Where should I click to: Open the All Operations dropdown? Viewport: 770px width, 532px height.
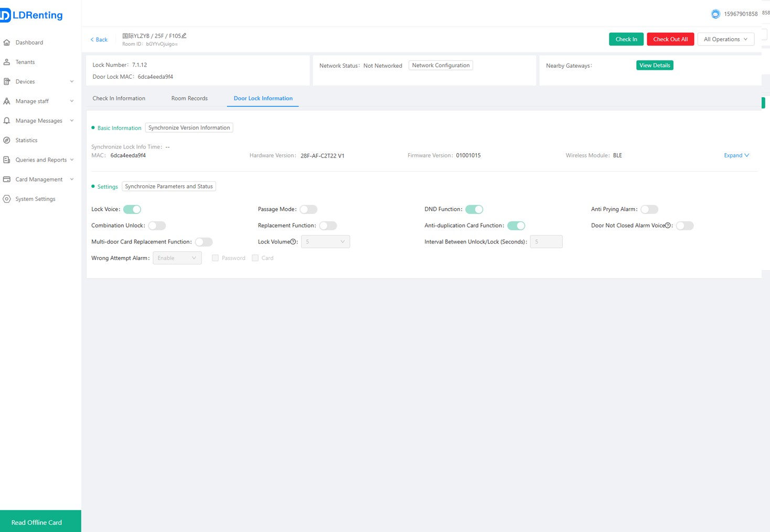click(726, 39)
